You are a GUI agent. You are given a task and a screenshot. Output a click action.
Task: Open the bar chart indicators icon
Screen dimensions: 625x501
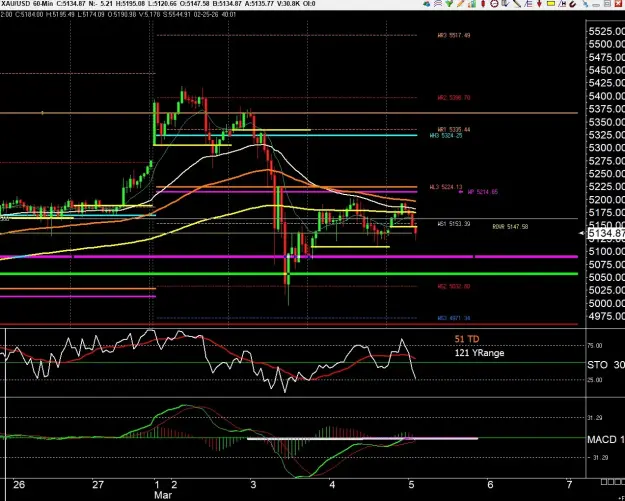(472, 4)
